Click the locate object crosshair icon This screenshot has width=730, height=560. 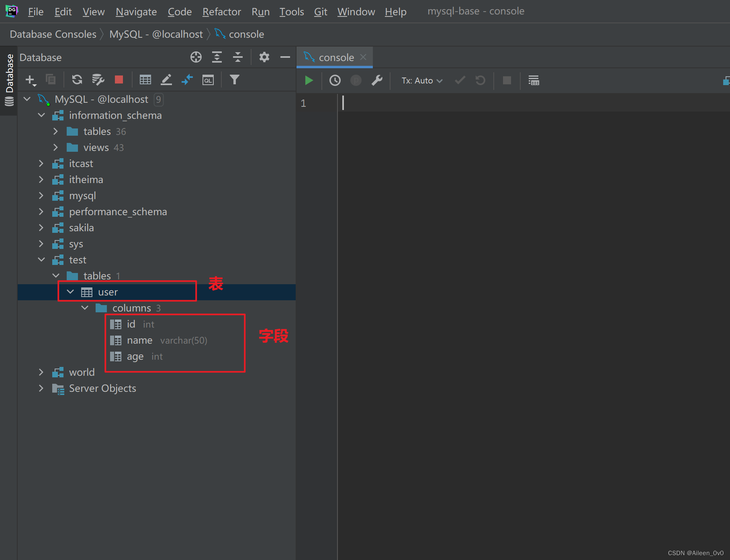(196, 57)
